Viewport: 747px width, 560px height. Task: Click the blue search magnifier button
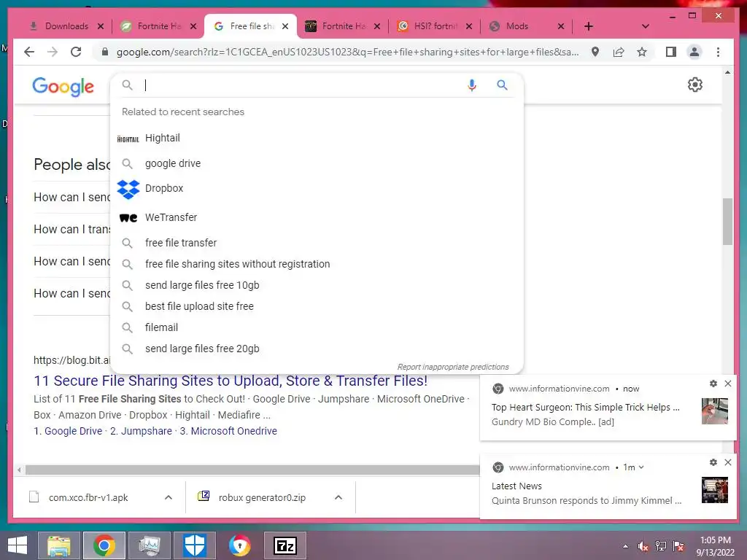point(502,85)
